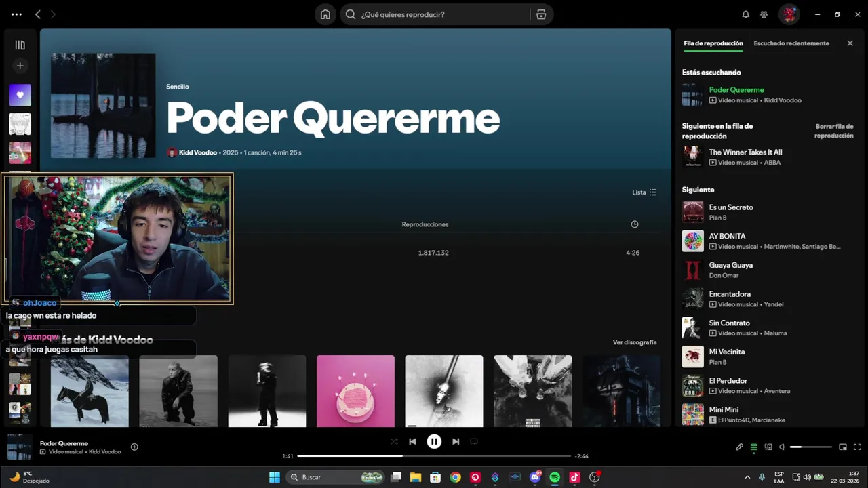Click the now-playing thumbnail in player bar
The width and height of the screenshot is (868, 488).
click(20, 447)
